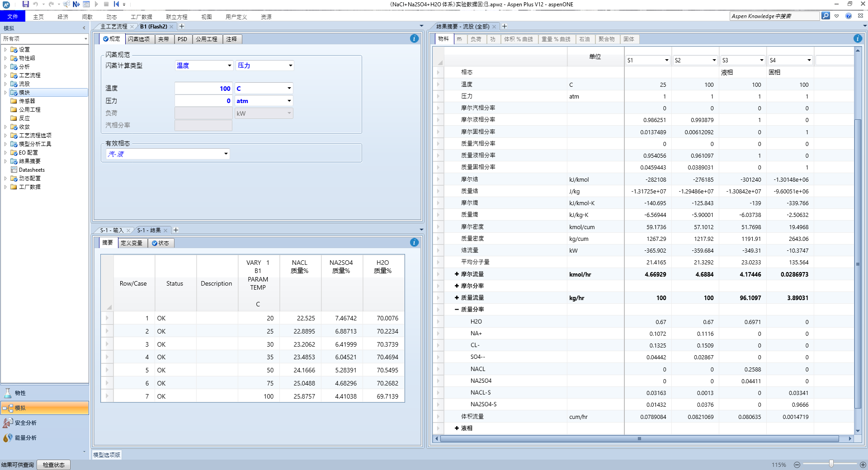Expand 结果摘要 node in navigation tree
This screenshot has width=868, height=470.
pyautogui.click(x=5, y=161)
